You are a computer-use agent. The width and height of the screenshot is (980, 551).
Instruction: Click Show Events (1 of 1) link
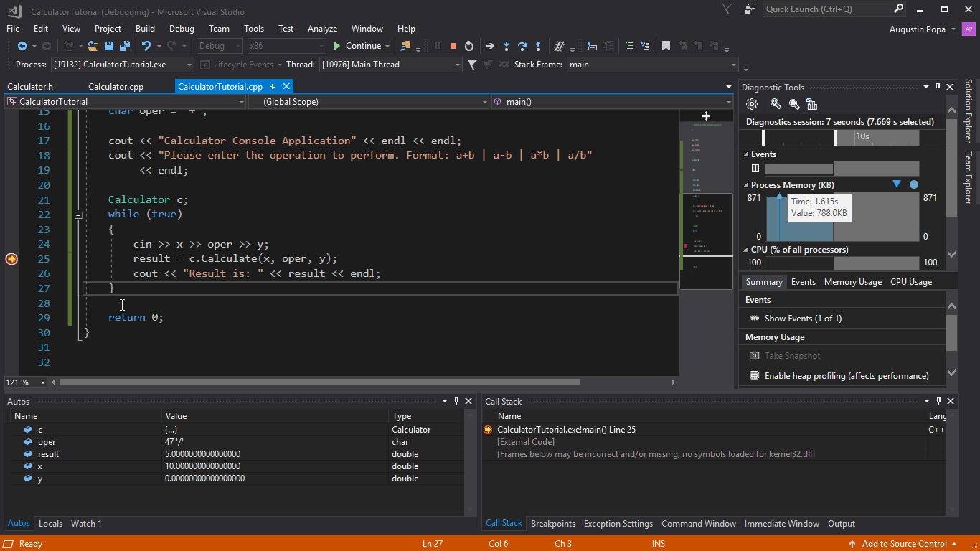point(803,319)
